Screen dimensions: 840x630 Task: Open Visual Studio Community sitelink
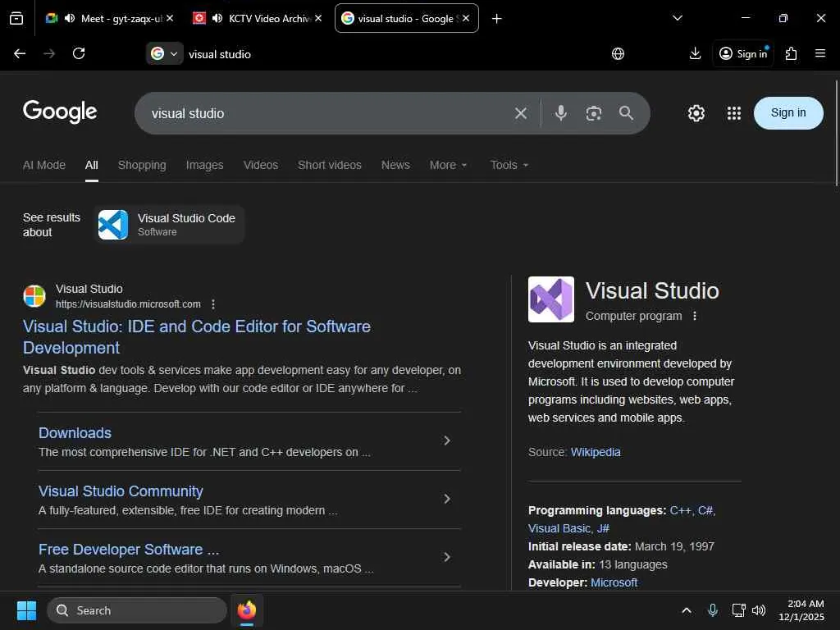pos(121,491)
